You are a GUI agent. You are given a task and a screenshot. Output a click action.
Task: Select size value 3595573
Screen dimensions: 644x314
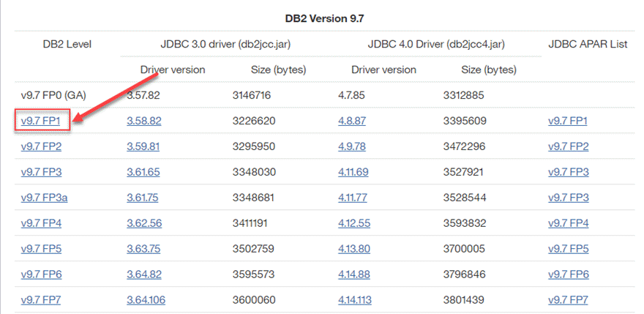[253, 274]
